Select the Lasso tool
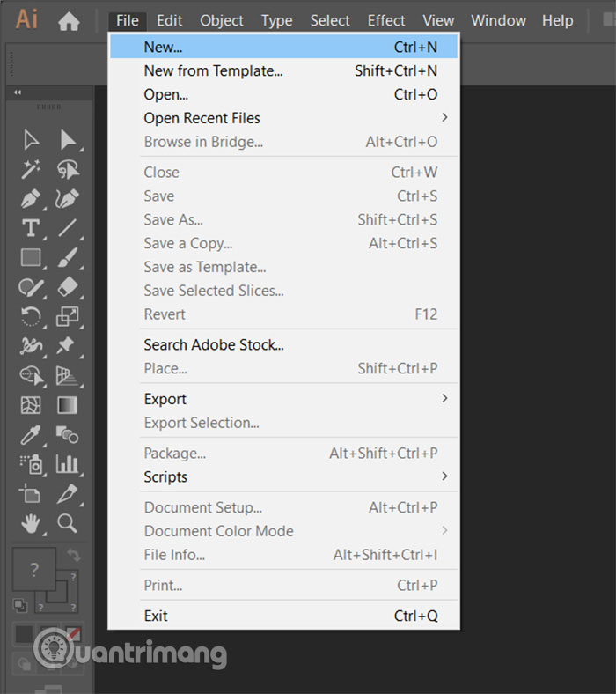Image resolution: width=616 pixels, height=694 pixels. 68,169
